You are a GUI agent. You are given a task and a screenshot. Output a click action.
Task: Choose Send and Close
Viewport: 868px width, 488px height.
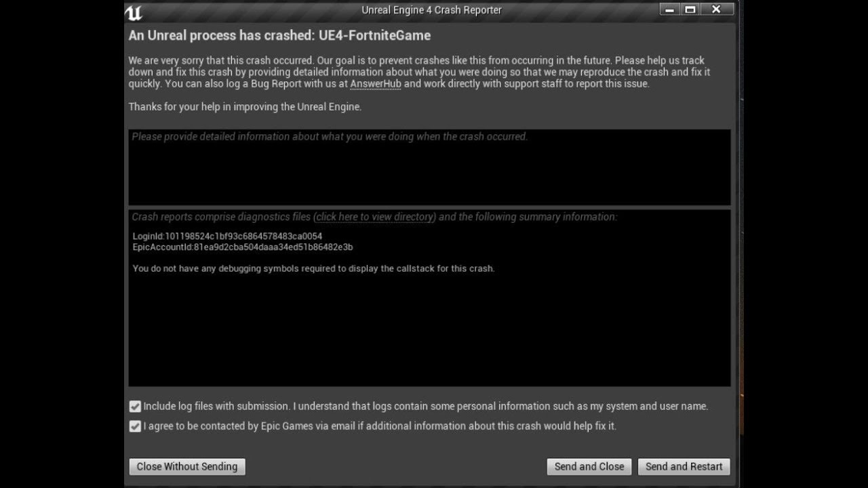click(589, 466)
